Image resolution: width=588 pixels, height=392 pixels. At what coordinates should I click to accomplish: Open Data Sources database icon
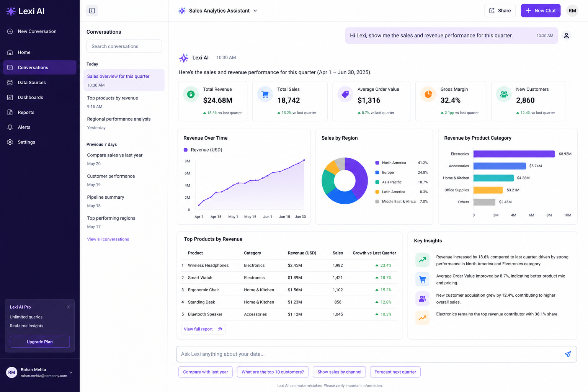pyautogui.click(x=10, y=82)
